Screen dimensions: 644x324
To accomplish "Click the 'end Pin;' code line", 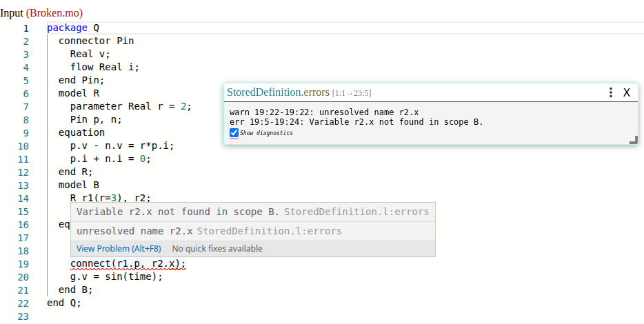I will pos(81,80).
